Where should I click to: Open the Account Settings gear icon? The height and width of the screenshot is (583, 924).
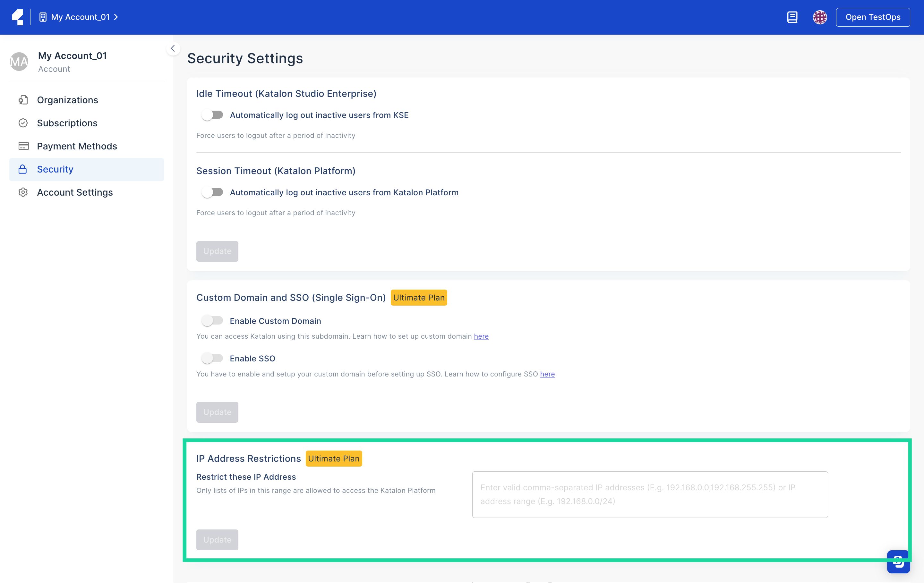(x=23, y=192)
